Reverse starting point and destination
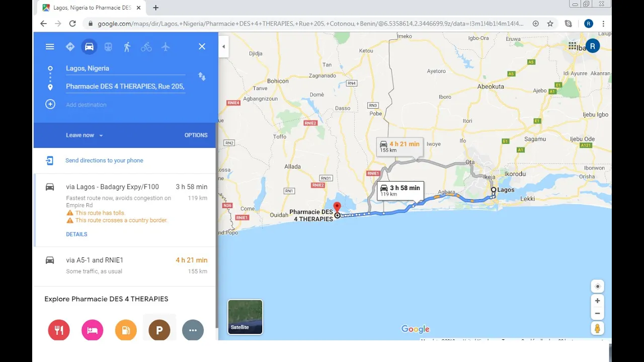The image size is (644, 362). pos(202,76)
